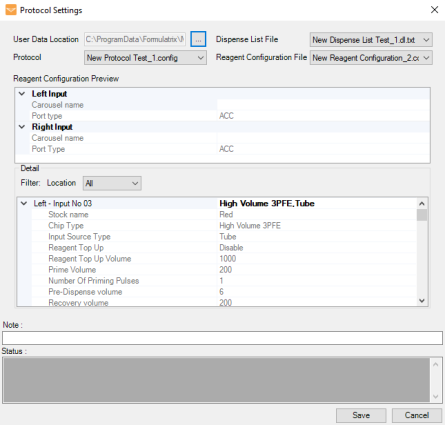This screenshot has height=425, width=445.
Task: Browse for User Data Location folder
Action: (198, 39)
